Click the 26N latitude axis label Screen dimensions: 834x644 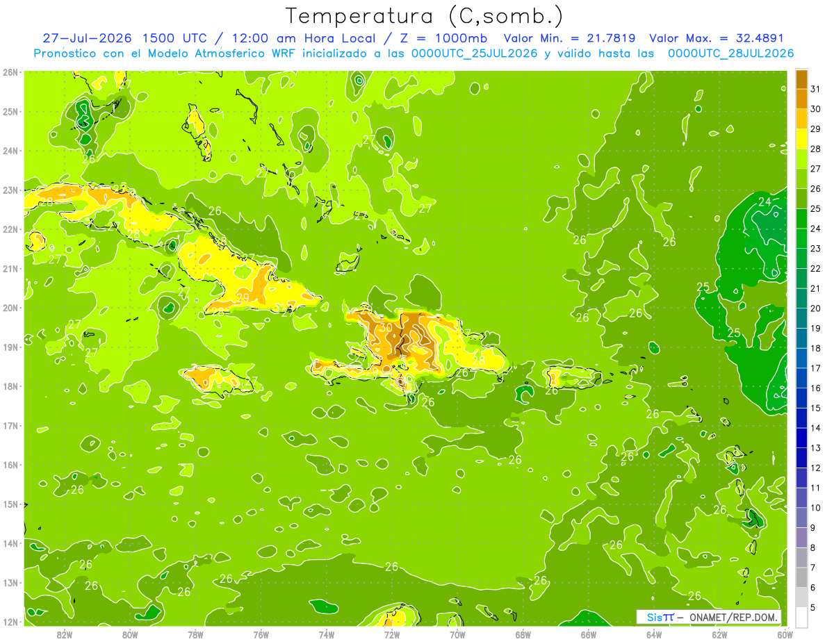(10, 72)
